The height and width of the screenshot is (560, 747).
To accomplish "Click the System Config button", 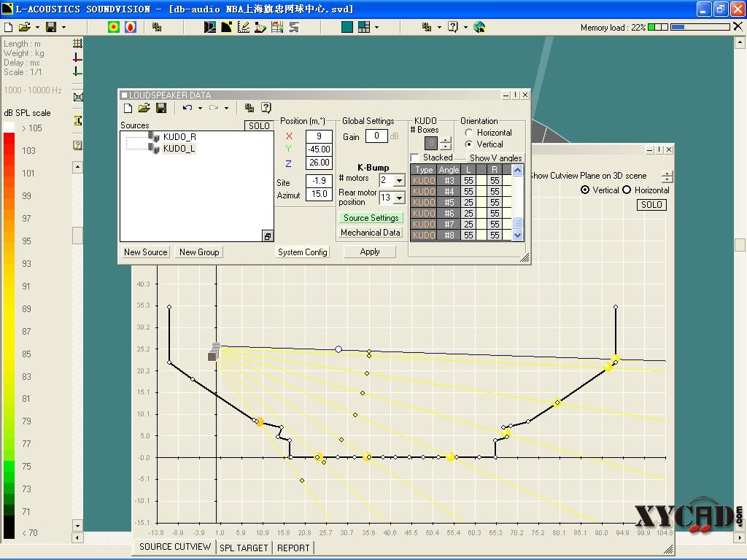I will (303, 252).
